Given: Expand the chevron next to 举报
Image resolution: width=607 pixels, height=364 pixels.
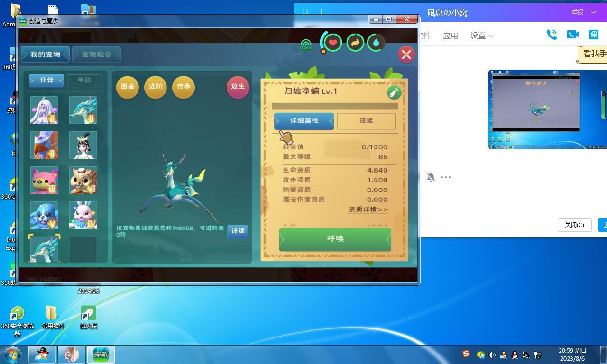Looking at the screenshot, I should [593, 12].
